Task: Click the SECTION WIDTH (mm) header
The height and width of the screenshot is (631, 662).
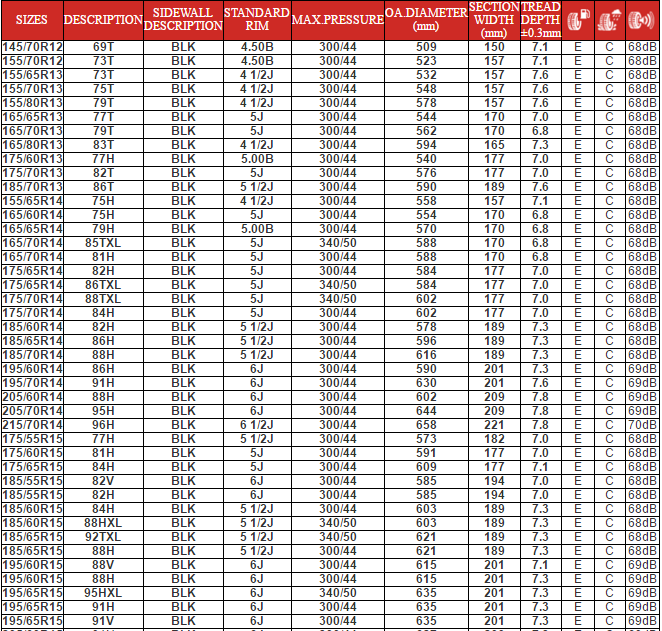Action: point(494,20)
